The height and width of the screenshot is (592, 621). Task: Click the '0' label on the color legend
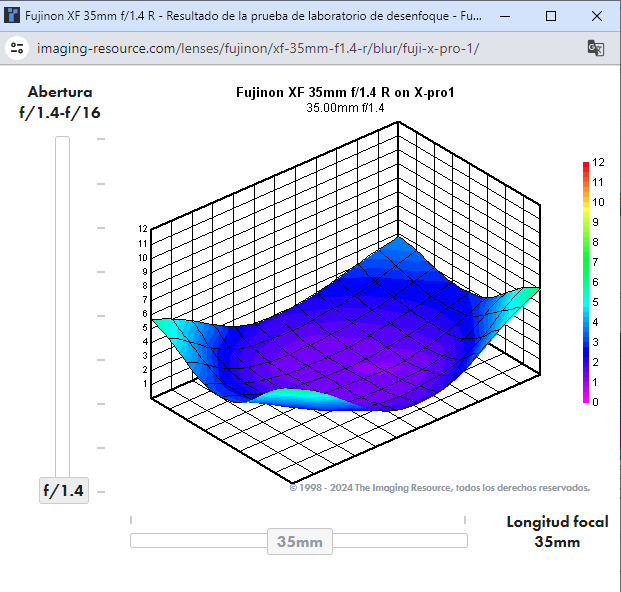[x=595, y=402]
